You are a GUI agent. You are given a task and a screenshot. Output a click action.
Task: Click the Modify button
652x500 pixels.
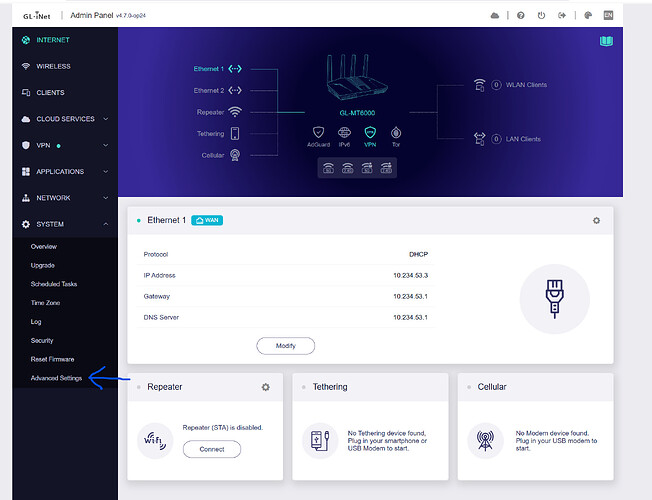tap(286, 346)
